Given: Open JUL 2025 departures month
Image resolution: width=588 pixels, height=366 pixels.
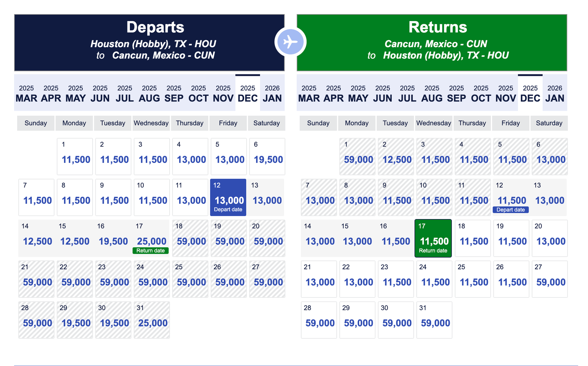Looking at the screenshot, I should pos(125,93).
